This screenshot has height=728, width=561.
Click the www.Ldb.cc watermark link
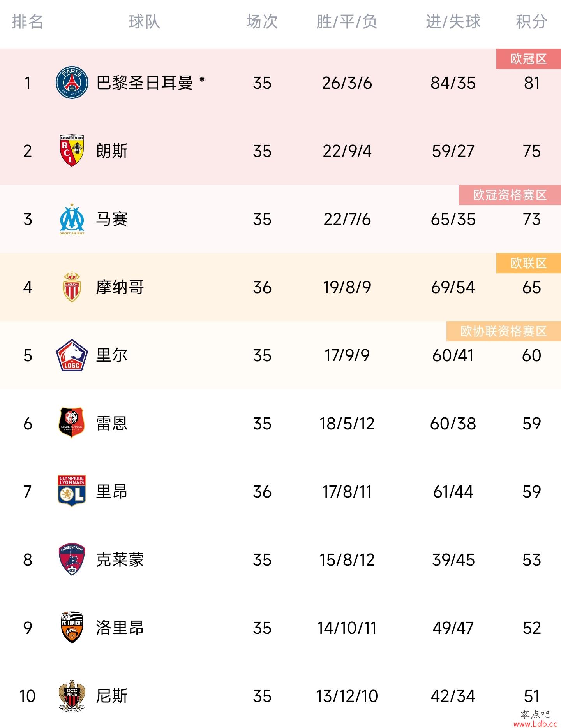[x=535, y=723]
